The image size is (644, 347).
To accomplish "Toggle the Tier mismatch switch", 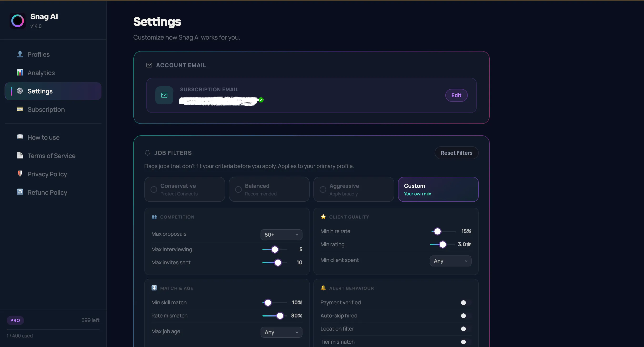I will (466, 342).
